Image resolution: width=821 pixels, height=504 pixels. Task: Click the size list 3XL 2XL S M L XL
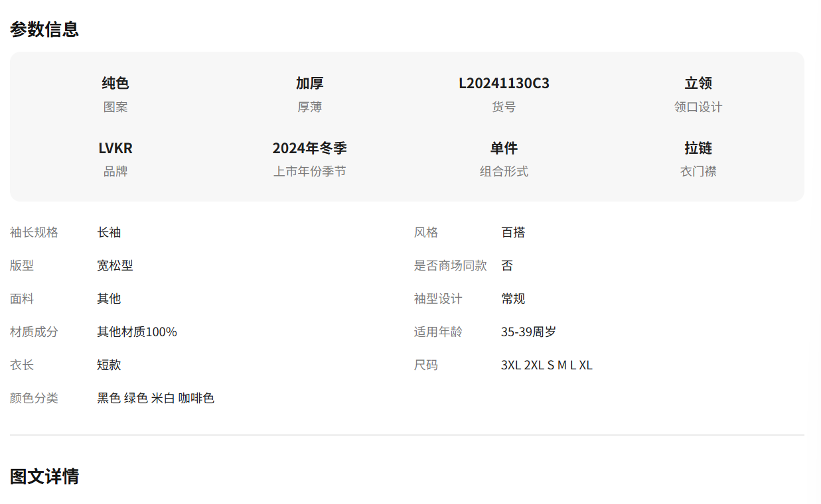(x=546, y=365)
